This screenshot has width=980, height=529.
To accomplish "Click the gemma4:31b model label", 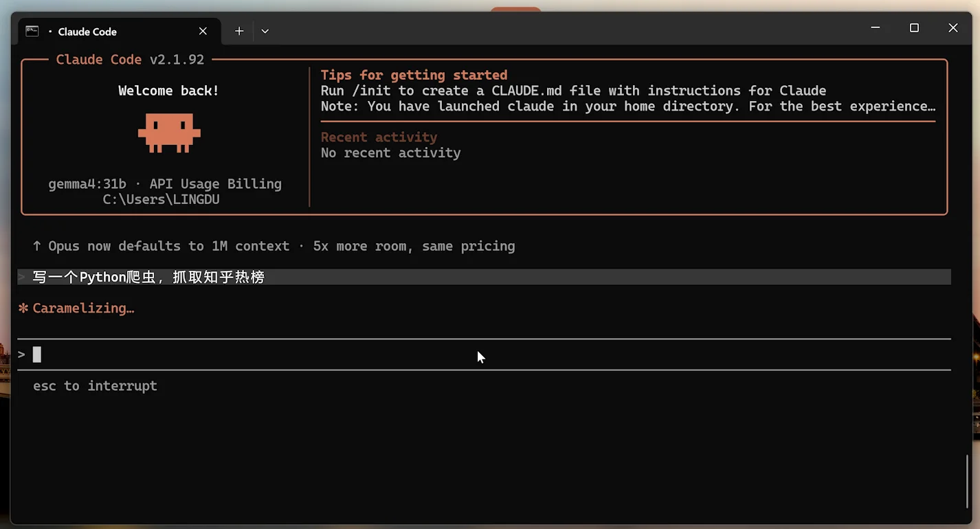I will click(x=87, y=184).
